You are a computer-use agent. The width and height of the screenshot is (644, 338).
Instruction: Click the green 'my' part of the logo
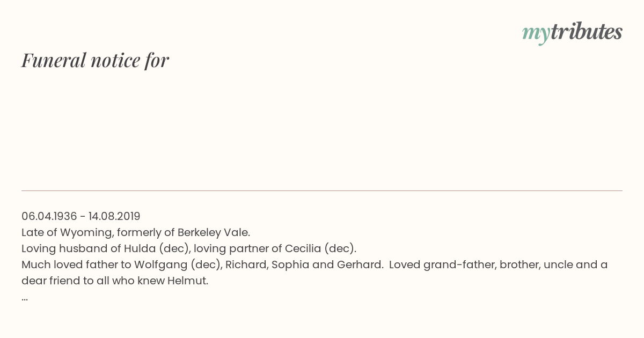click(536, 34)
